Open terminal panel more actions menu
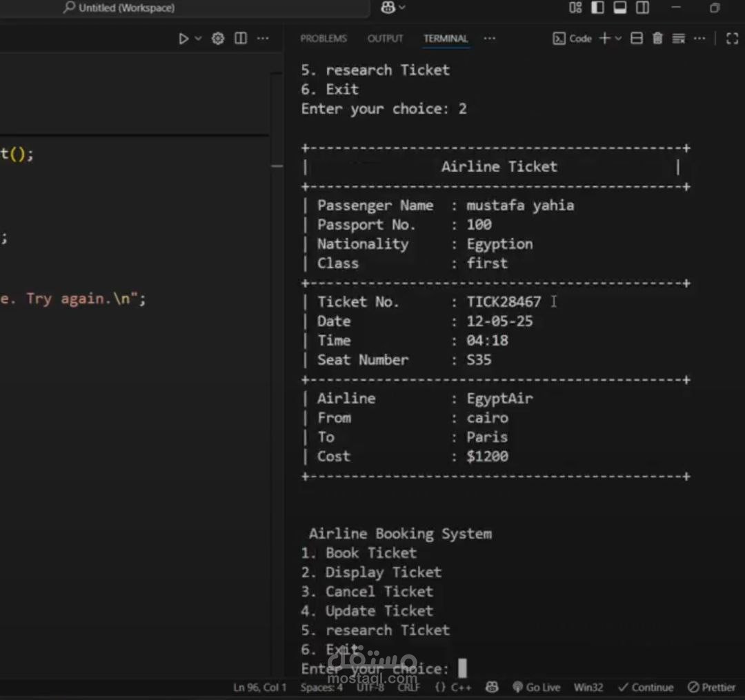 pyautogui.click(x=699, y=39)
